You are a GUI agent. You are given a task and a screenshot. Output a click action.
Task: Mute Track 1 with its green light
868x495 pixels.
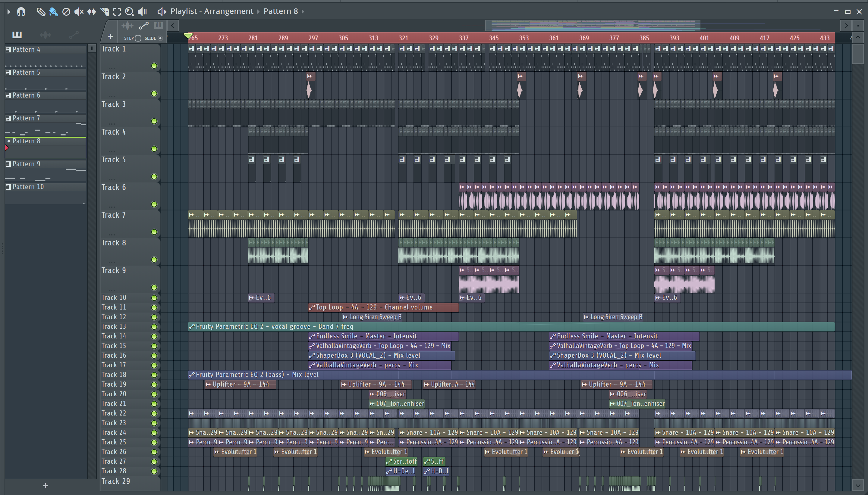point(154,66)
